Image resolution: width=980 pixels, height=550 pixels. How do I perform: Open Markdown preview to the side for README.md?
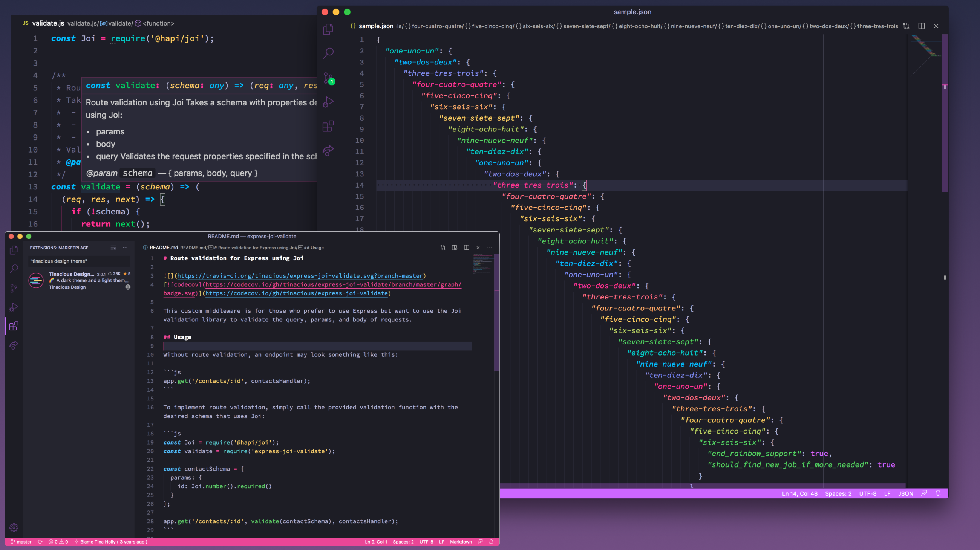pos(454,247)
